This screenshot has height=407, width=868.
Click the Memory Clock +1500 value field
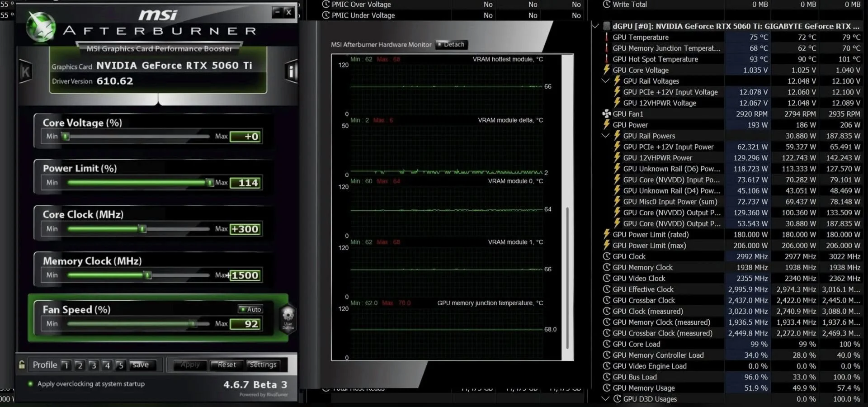click(x=246, y=275)
